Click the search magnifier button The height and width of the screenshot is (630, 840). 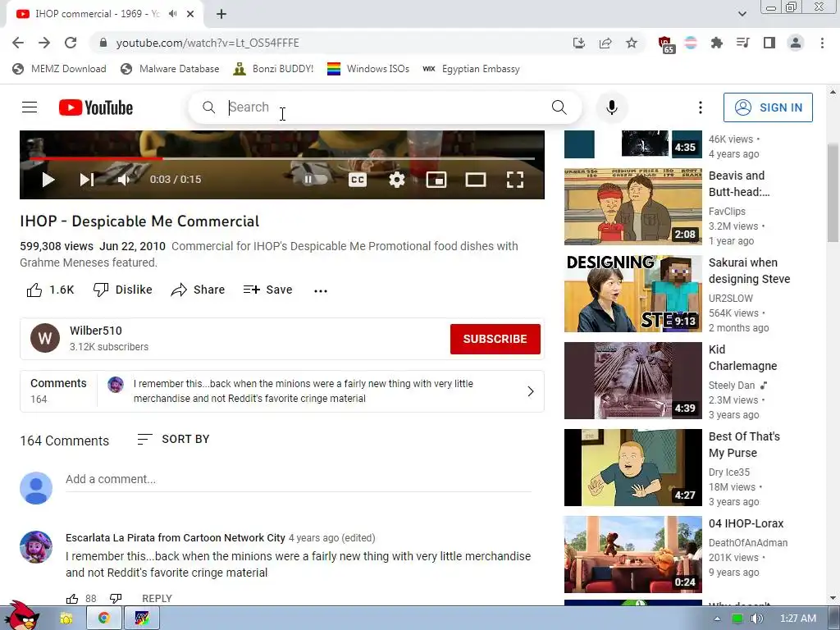pos(559,107)
